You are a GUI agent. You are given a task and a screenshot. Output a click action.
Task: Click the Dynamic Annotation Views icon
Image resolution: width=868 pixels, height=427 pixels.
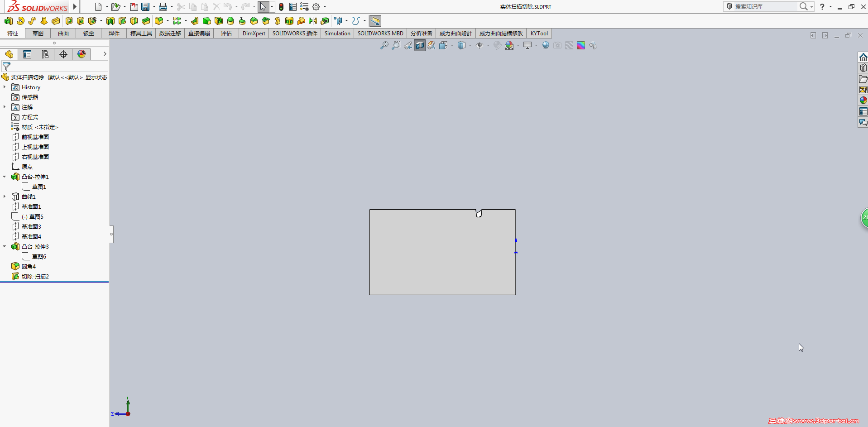tap(432, 45)
